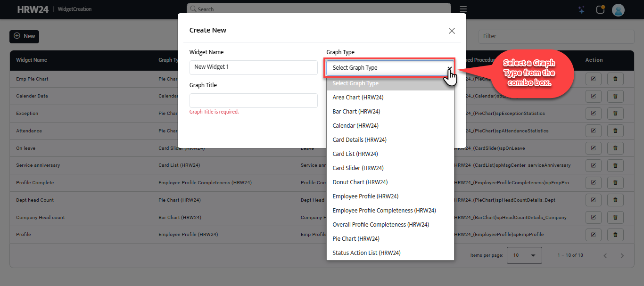Screen dimensions: 644x286
Task: Open the notifications icon in top bar
Action: coord(600,9)
